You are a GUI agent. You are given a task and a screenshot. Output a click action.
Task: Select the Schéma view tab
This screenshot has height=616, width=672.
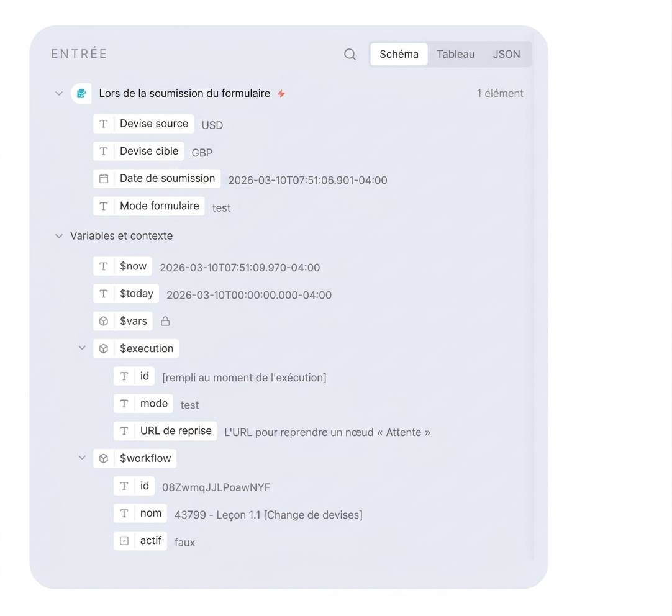tap(399, 55)
